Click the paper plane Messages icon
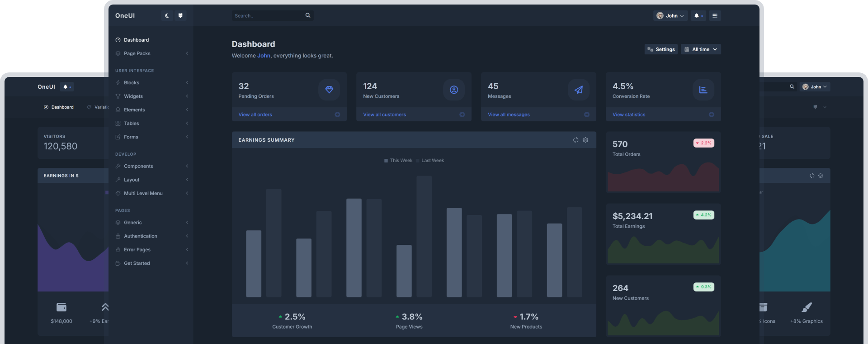The width and height of the screenshot is (868, 344). 579,90
